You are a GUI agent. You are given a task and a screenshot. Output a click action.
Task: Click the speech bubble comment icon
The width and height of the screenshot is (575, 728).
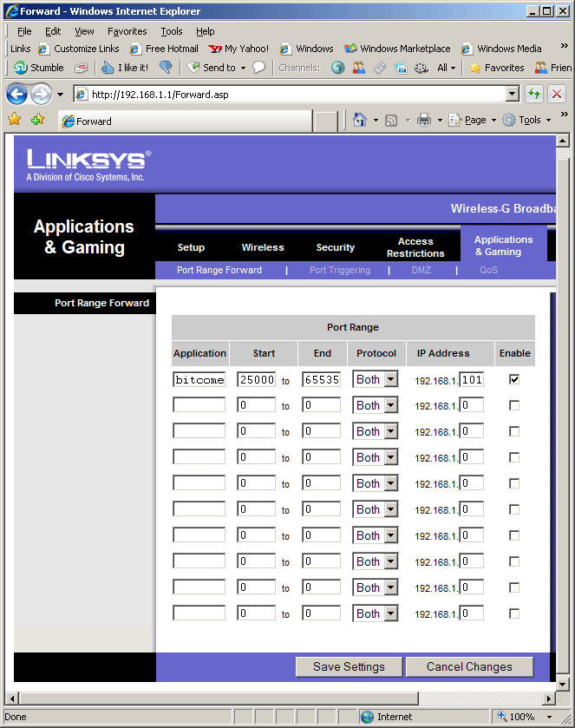(x=259, y=68)
